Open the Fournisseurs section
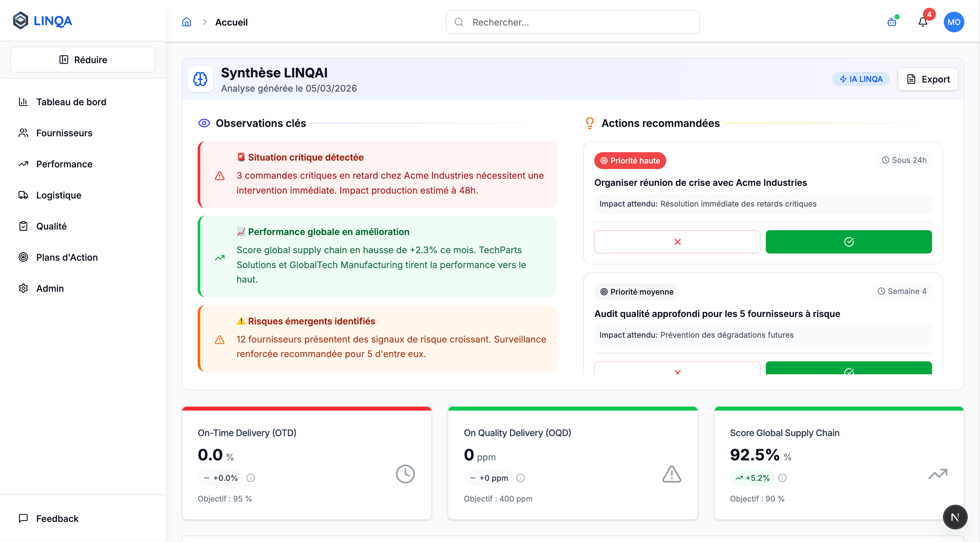Image resolution: width=980 pixels, height=542 pixels. tap(64, 133)
